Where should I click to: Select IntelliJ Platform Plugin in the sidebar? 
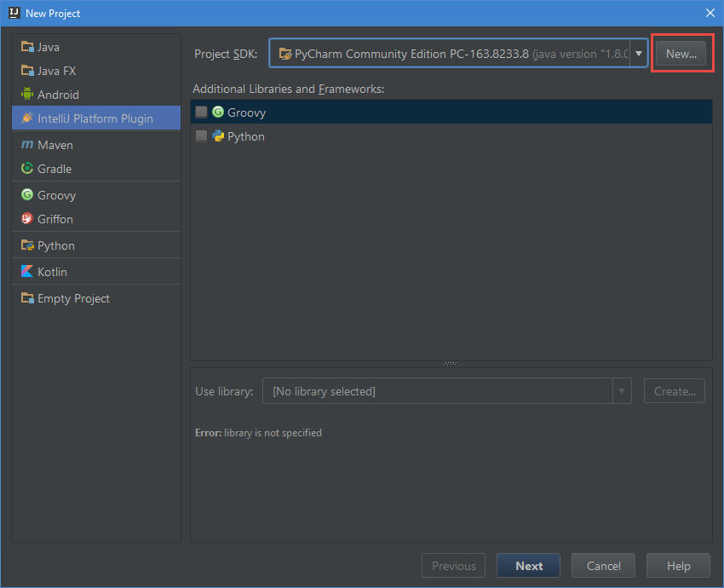pos(95,118)
